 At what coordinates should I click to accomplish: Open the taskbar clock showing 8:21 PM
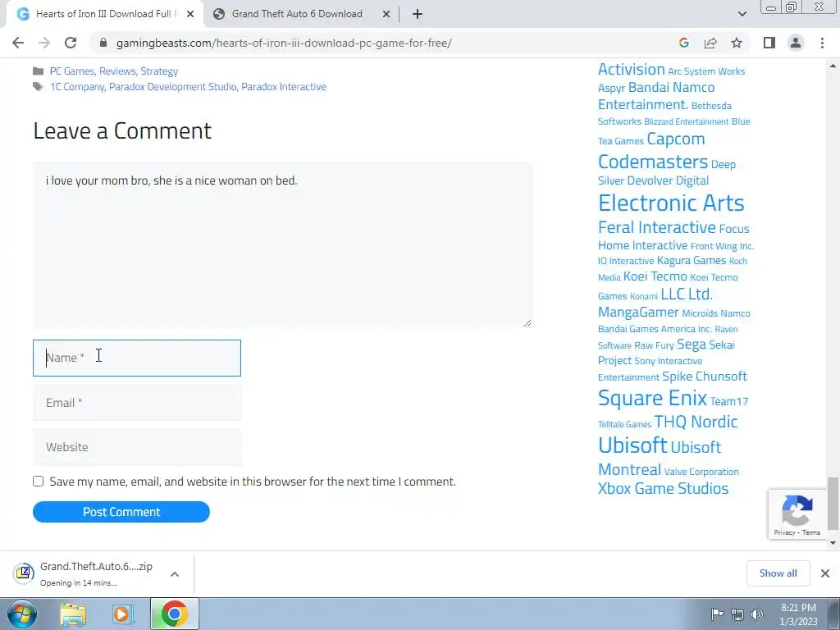pyautogui.click(x=798, y=614)
